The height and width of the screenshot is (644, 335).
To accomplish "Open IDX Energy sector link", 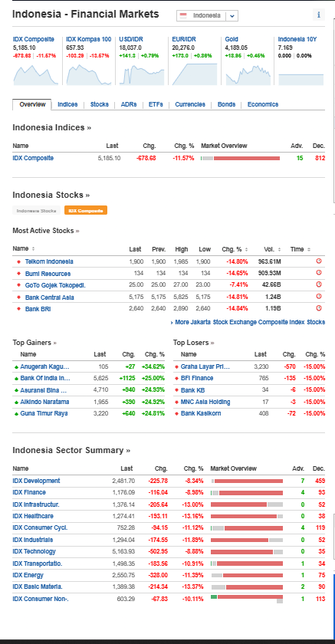I will coord(28,575).
